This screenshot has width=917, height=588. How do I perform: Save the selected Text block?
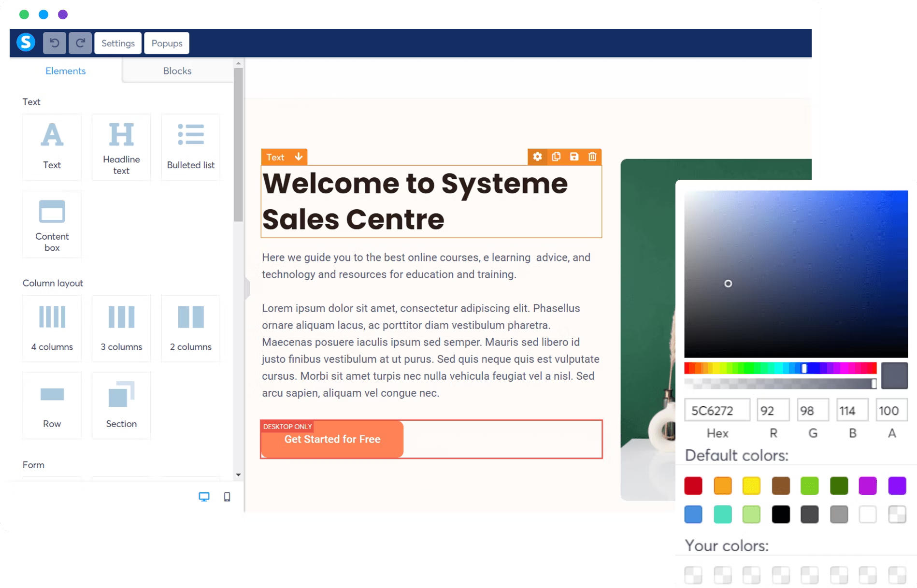[x=574, y=157]
